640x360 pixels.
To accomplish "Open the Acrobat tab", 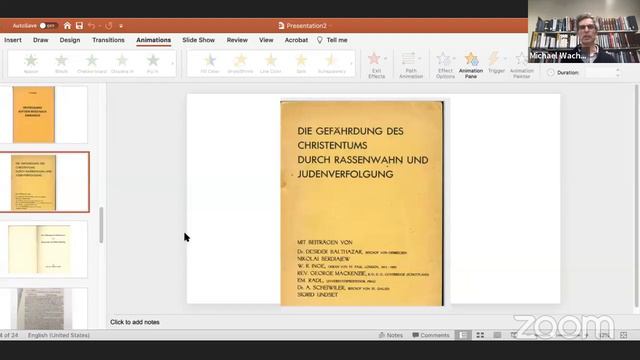I will pyautogui.click(x=296, y=40).
